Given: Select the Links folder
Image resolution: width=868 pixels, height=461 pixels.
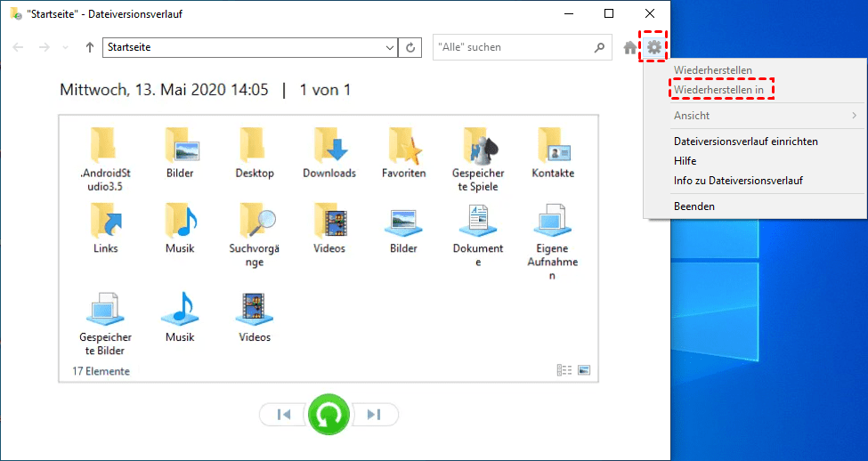Looking at the screenshot, I should coord(106,220).
